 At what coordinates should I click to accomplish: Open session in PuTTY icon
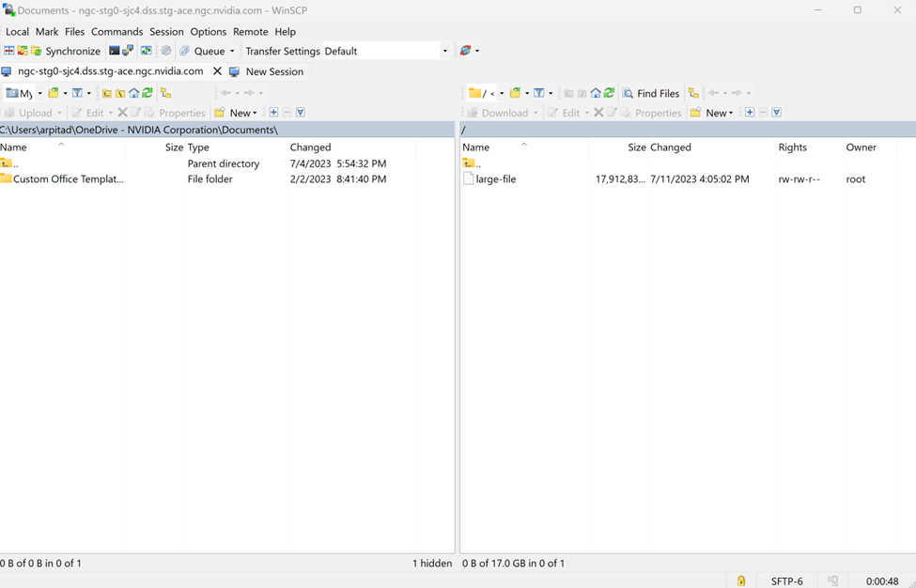tap(128, 51)
